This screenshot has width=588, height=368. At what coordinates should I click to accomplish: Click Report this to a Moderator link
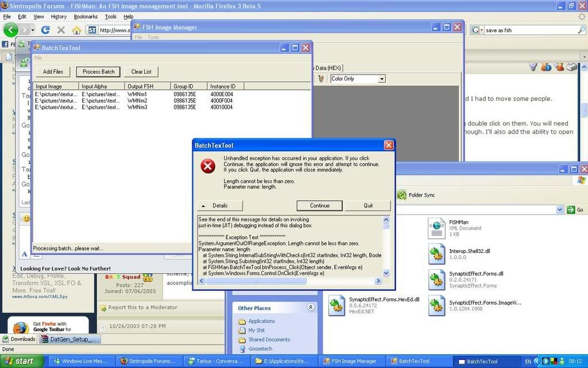[x=143, y=307]
